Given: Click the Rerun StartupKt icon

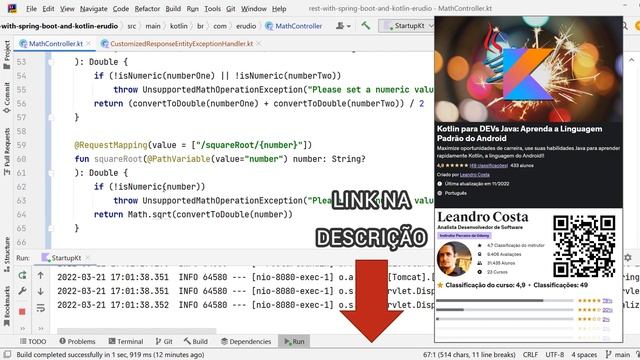Looking at the screenshot, I should (x=22, y=276).
